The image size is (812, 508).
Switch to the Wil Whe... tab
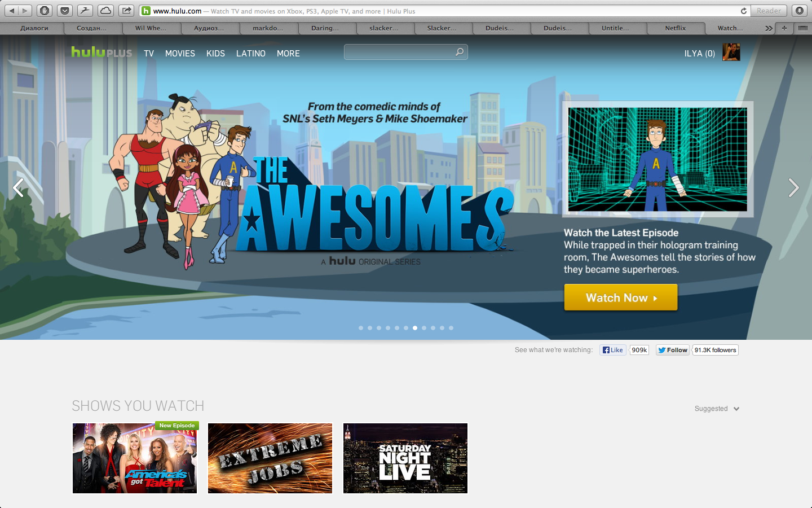[x=151, y=28]
